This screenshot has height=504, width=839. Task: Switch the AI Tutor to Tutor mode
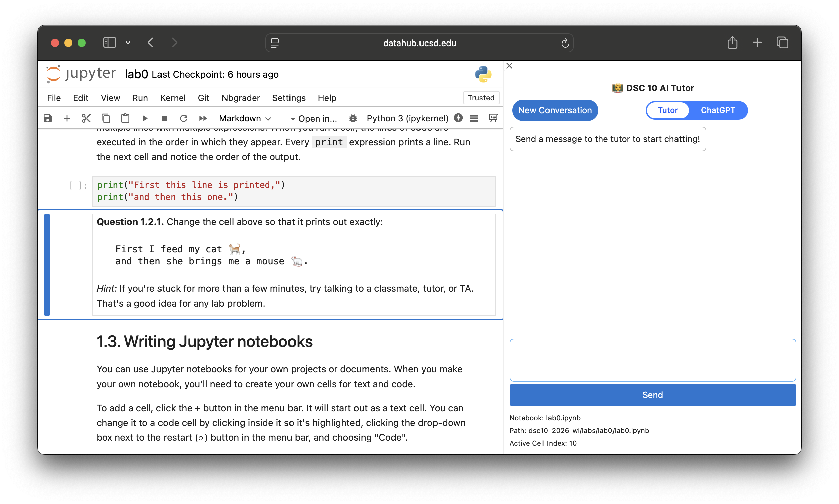click(x=667, y=110)
